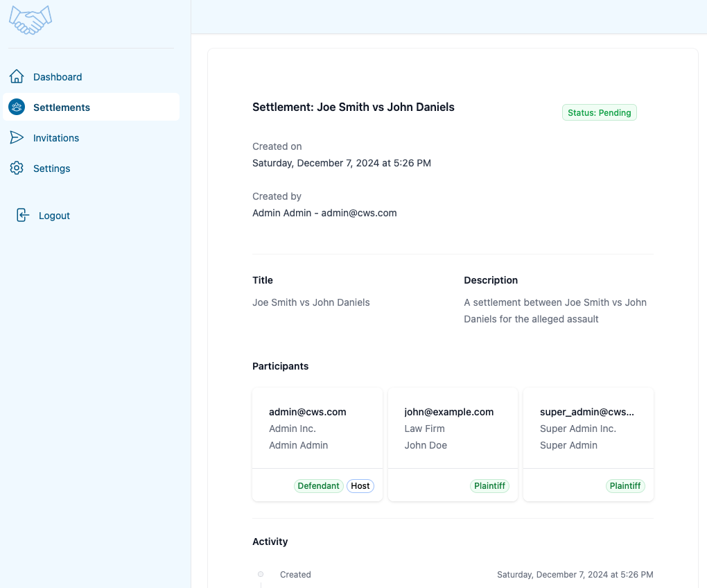The image size is (707, 588).
Task: Click Super Admin's Plaintiff badge
Action: [625, 486]
